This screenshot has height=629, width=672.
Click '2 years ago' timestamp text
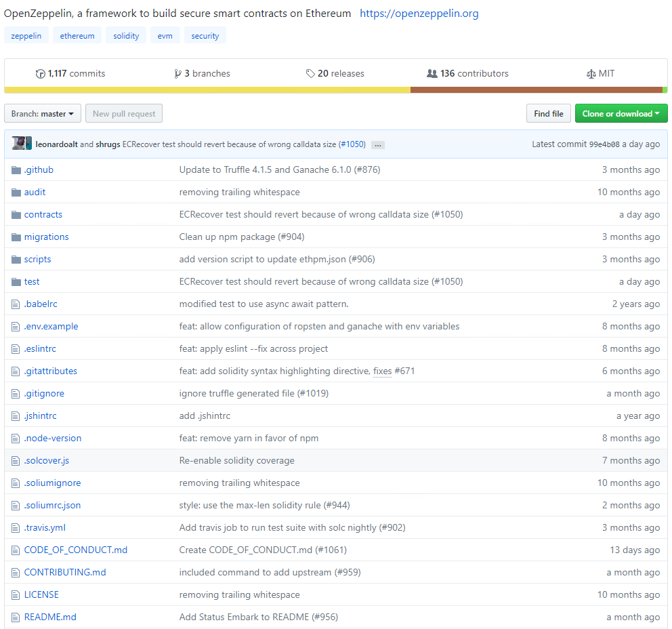636,304
